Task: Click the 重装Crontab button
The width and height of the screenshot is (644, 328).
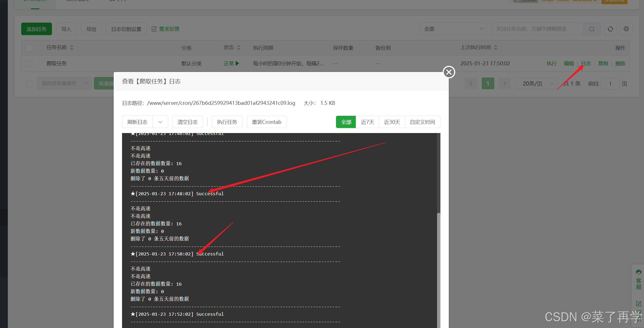Action: (x=266, y=122)
